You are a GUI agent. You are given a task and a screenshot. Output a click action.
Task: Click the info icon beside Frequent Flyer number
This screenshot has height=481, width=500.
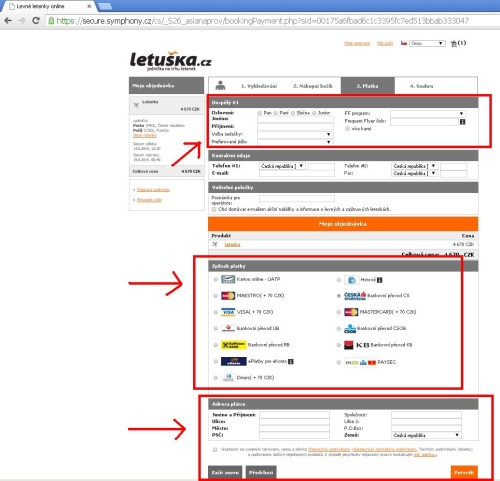click(x=462, y=122)
